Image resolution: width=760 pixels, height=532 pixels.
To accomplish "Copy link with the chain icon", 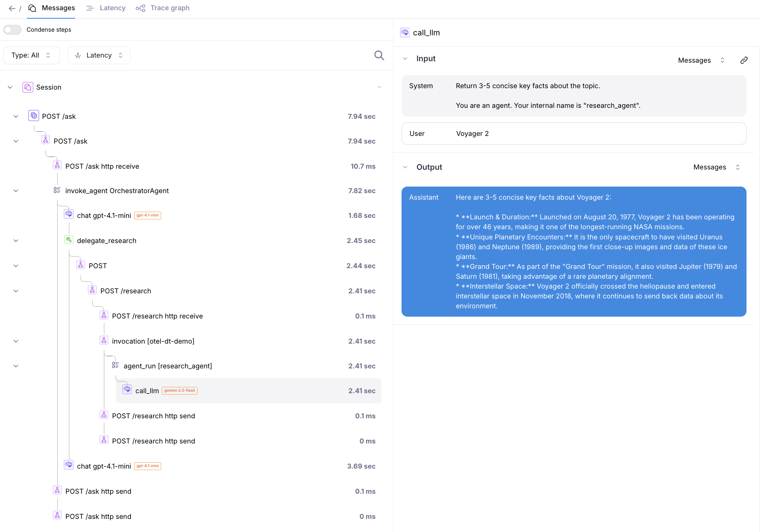I will tap(744, 60).
